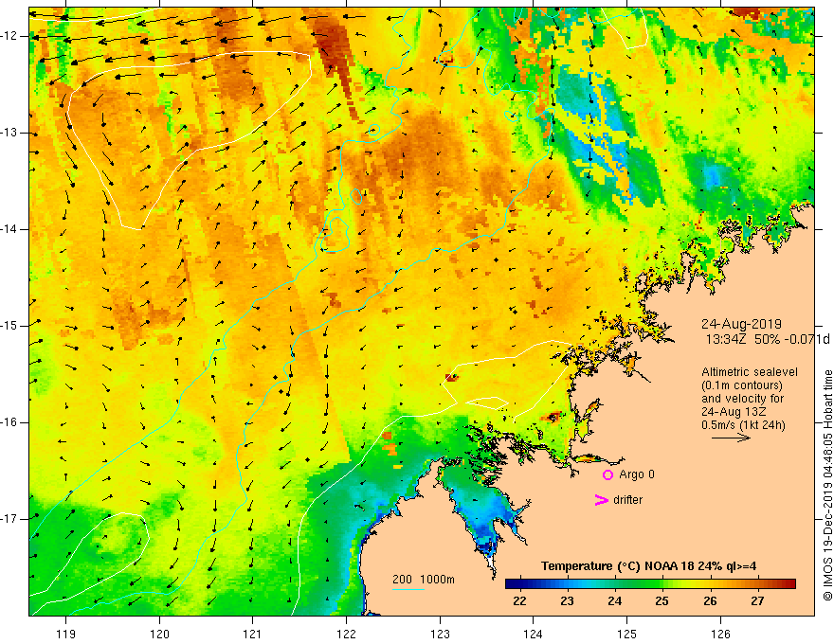Select the '13:34Z 50% -0.071d' text
The image size is (834, 644).
point(768,339)
